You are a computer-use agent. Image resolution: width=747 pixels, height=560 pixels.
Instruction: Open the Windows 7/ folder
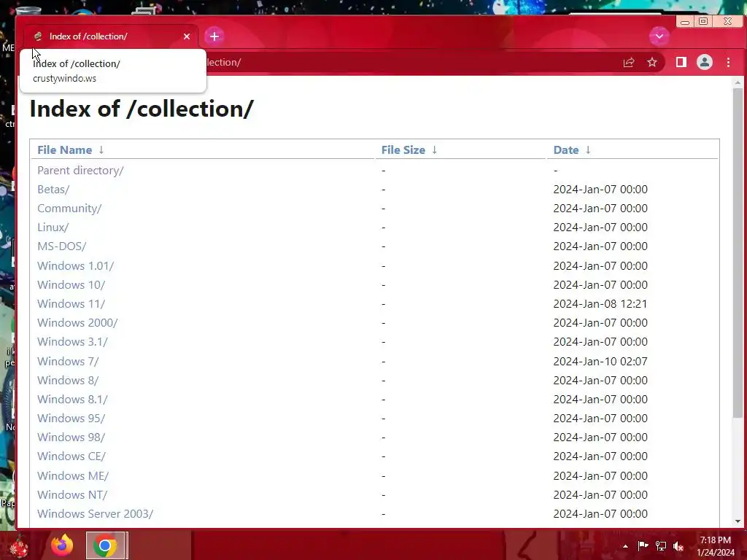tap(68, 362)
